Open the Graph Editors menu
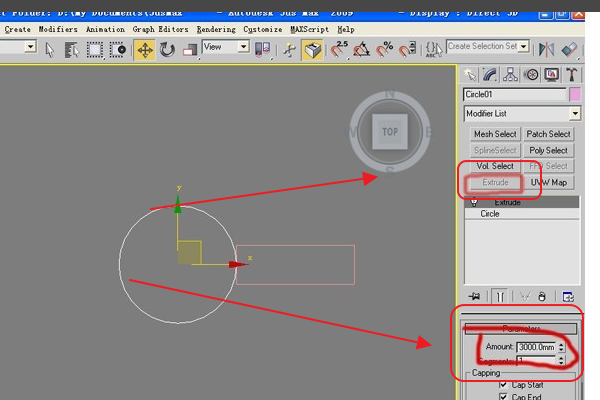600x400 pixels. 160,29
